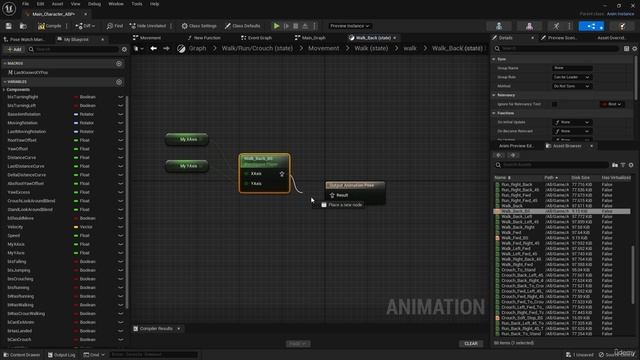The image size is (640, 360).
Task: Toggle visibility for bIsTurningRight variable
Action: coord(120,97)
